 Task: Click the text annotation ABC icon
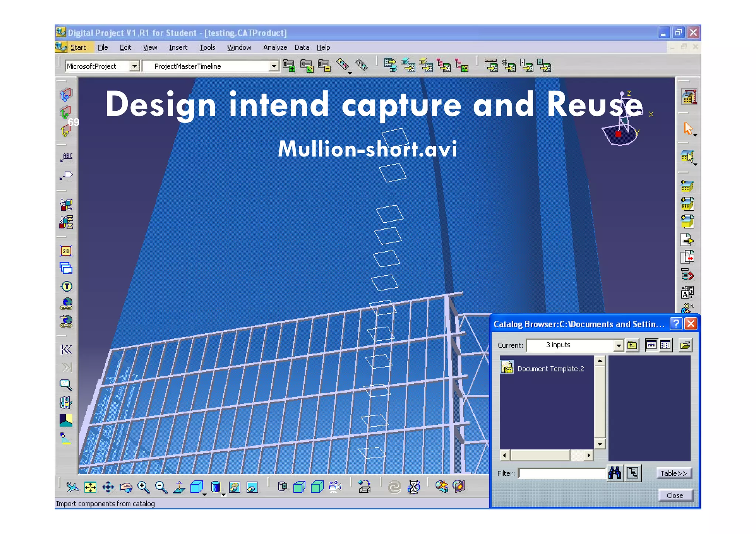tap(66, 158)
